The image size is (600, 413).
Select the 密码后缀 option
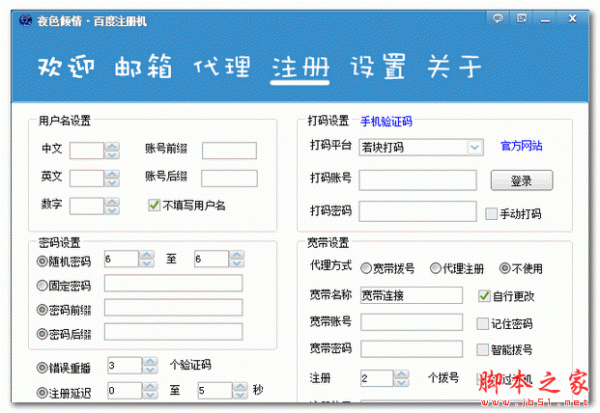tap(42, 334)
